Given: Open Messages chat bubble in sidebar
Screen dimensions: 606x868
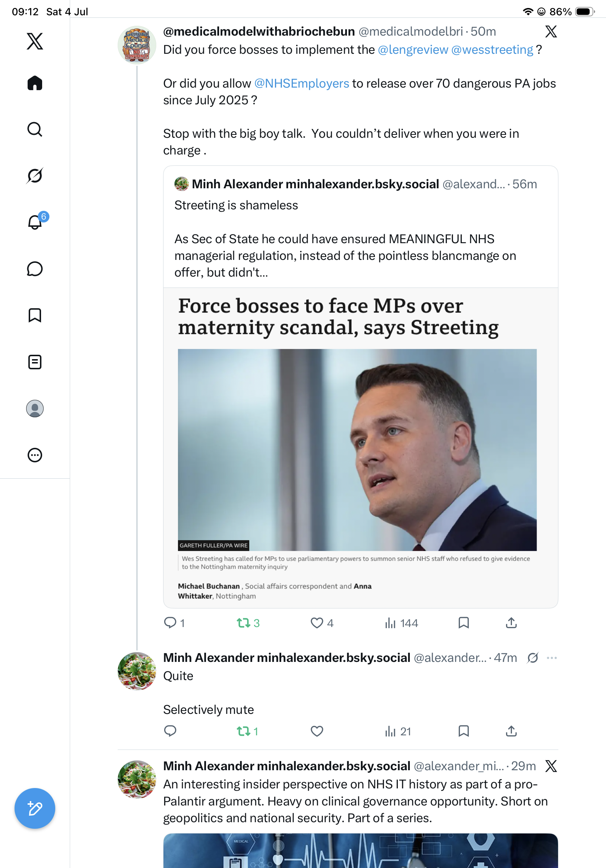Looking at the screenshot, I should pos(35,269).
